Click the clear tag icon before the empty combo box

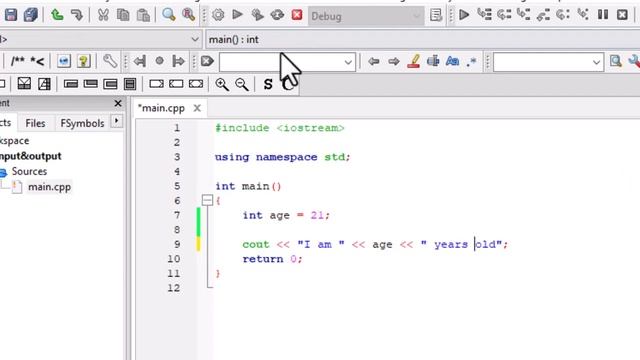pos(207,61)
